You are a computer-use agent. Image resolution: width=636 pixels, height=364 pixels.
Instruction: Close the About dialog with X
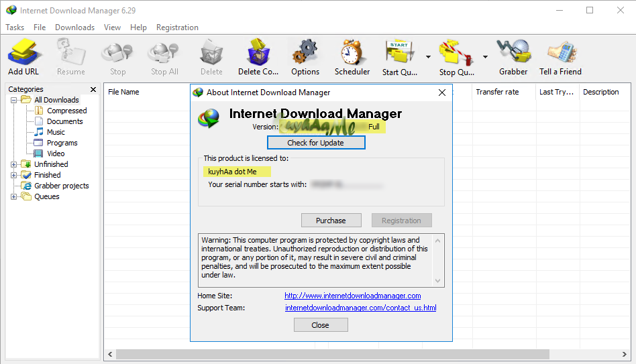pos(442,93)
